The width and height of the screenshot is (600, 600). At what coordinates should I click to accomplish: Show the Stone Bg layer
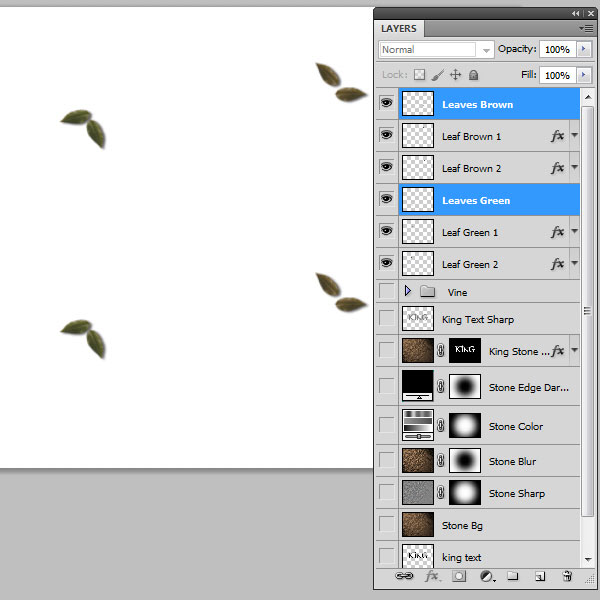(x=386, y=524)
